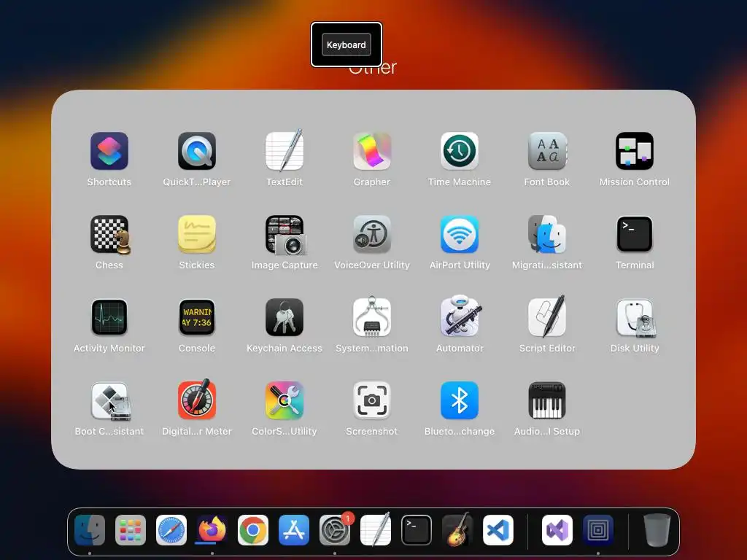
Task: Open the Screenshot app
Action: [372, 400]
